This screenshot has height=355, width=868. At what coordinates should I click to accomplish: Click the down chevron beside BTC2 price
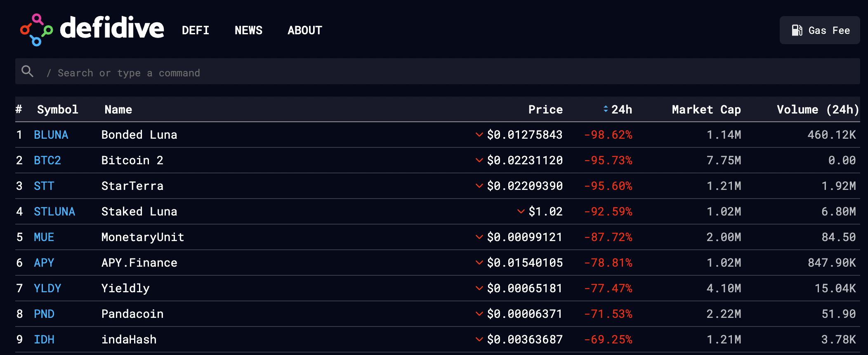tap(479, 160)
